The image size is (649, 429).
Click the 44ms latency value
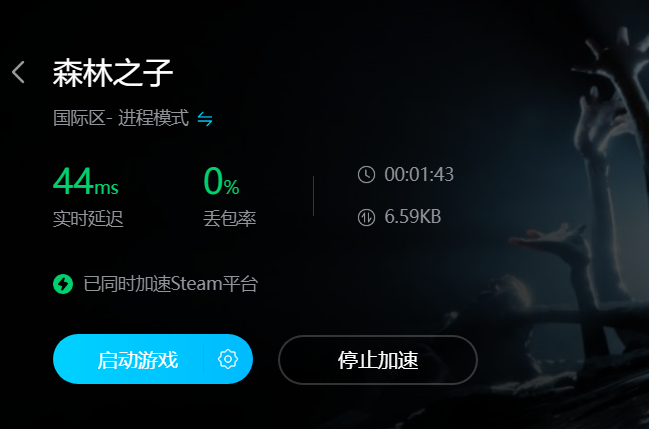click(x=86, y=181)
